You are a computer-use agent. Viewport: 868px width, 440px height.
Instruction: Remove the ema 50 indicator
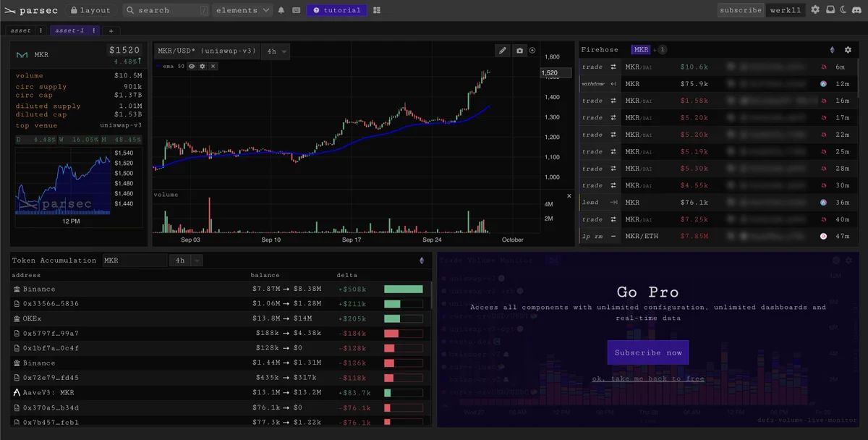[213, 66]
